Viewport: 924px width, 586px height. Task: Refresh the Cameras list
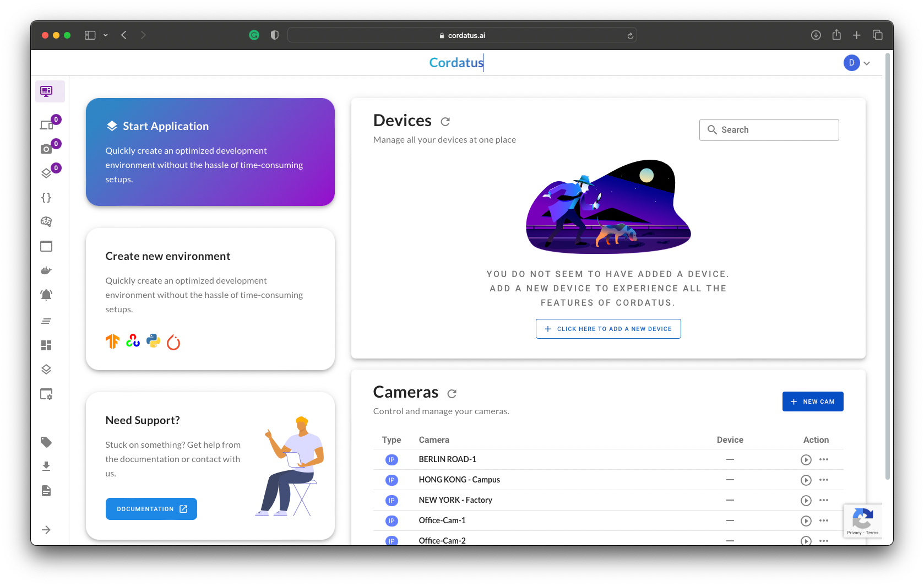[452, 393]
